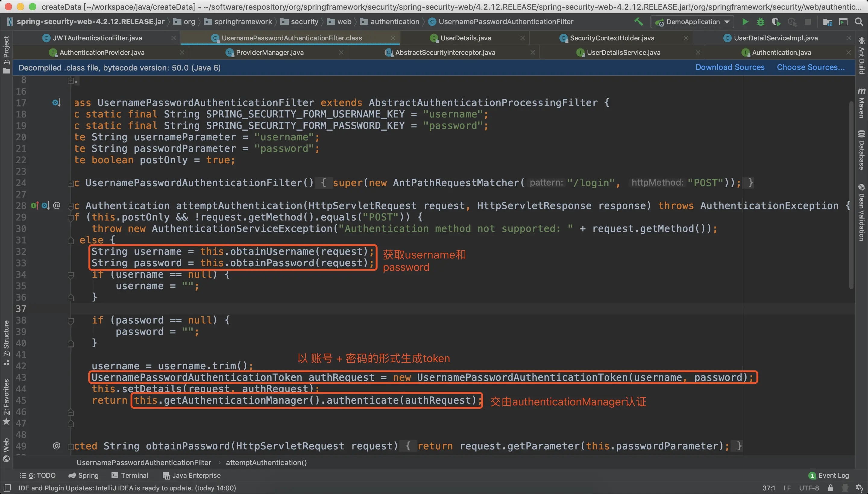Click the Download Sources link

pyautogui.click(x=730, y=67)
